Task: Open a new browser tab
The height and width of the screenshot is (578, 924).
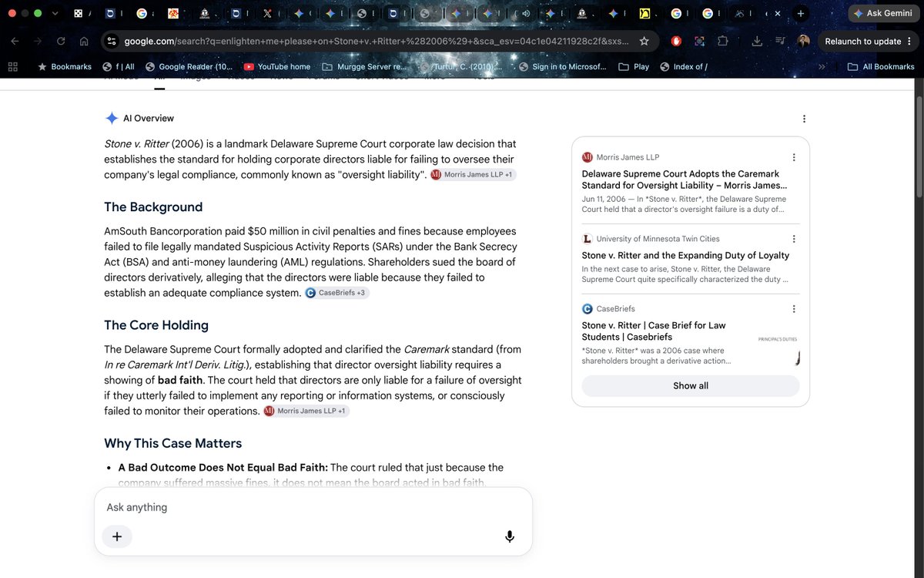Action: [801, 14]
